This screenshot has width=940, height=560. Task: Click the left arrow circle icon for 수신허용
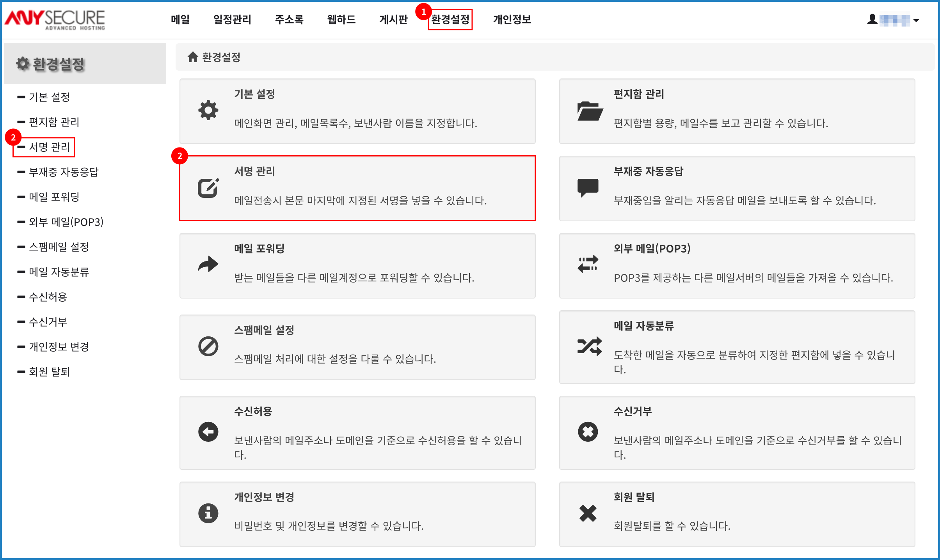click(x=208, y=432)
